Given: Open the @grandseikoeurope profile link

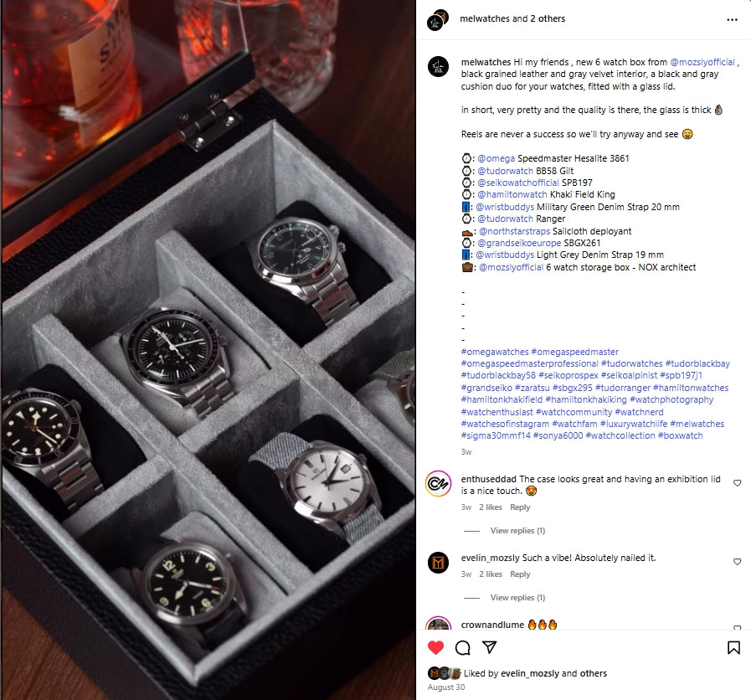Looking at the screenshot, I should [x=519, y=243].
